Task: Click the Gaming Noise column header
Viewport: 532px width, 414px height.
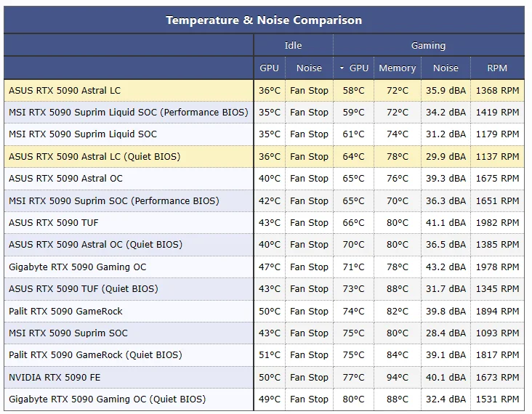Action: click(x=446, y=68)
